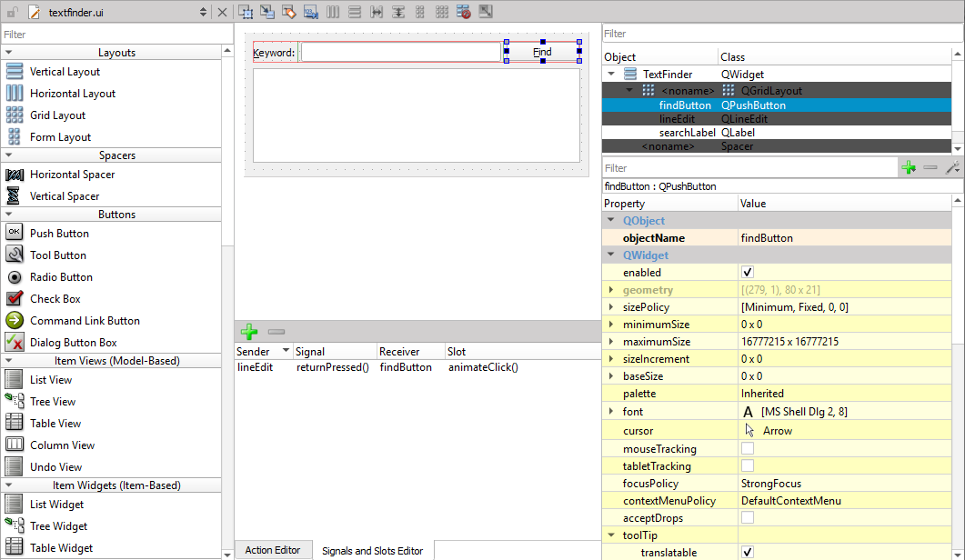The width and height of the screenshot is (965, 560).
Task: Click the Break Layout toolbar icon
Action: click(x=464, y=11)
